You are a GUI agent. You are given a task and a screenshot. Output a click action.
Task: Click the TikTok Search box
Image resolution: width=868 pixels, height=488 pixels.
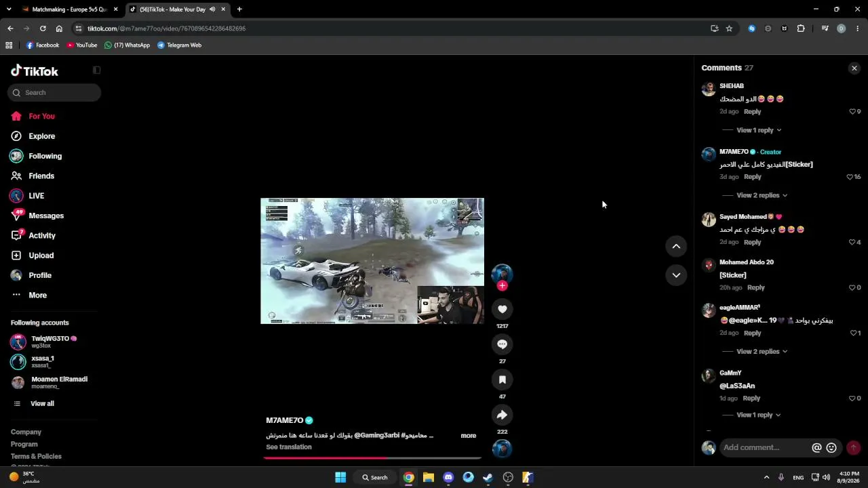55,93
